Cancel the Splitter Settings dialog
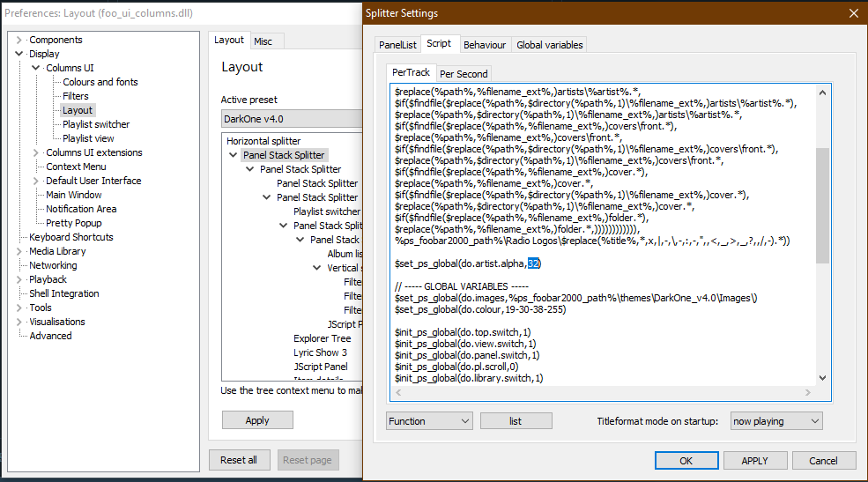The width and height of the screenshot is (868, 482). (823, 460)
